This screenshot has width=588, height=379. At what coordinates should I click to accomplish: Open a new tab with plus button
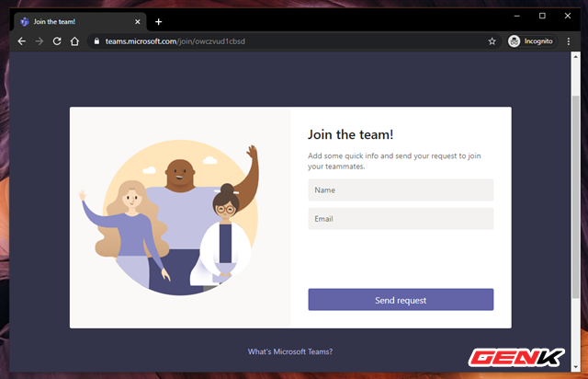pos(158,21)
